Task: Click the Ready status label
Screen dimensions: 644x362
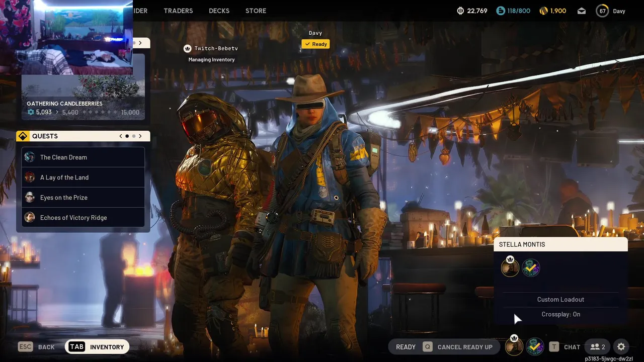Action: click(406, 347)
